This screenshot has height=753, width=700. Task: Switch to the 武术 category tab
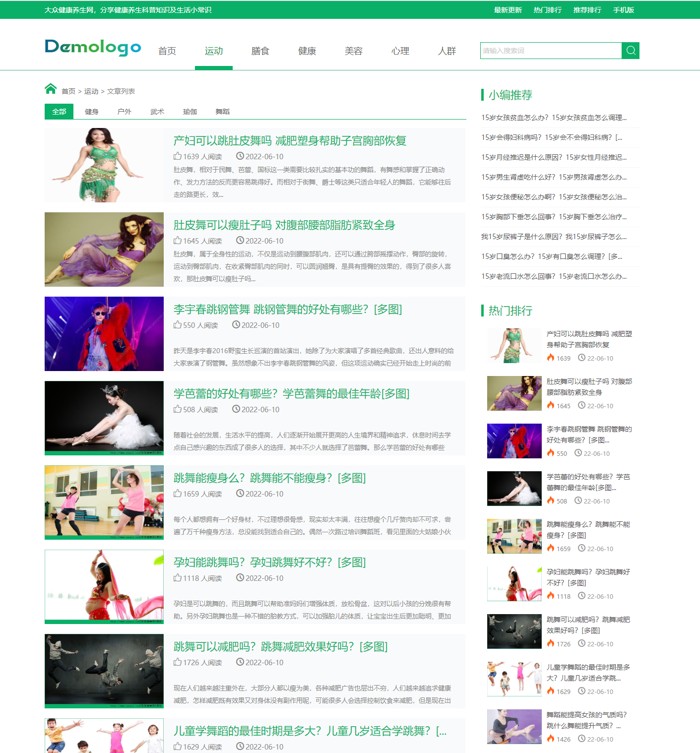point(157,112)
